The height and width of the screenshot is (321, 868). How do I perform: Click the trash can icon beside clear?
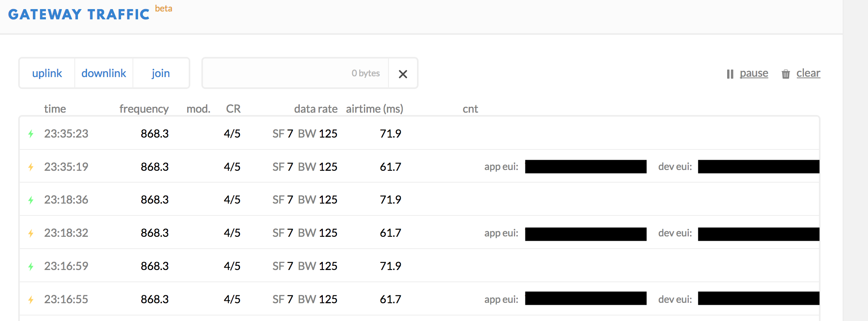(x=786, y=74)
